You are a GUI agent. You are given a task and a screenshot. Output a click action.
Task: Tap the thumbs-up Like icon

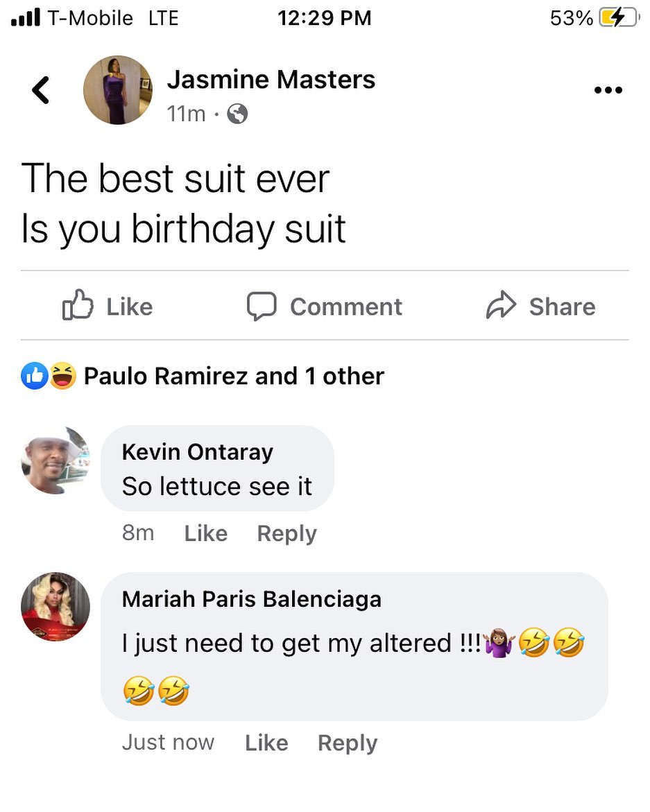coord(78,306)
